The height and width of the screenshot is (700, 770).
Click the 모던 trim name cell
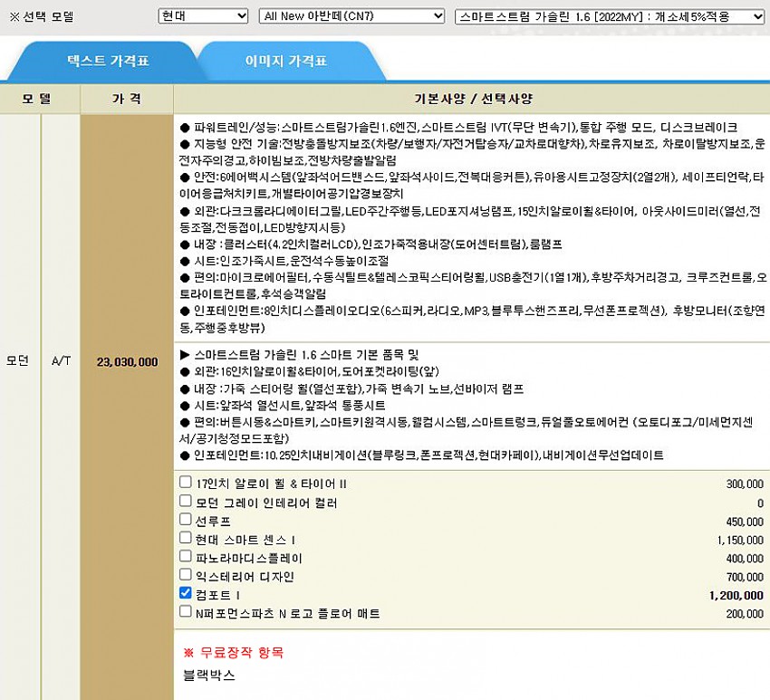click(20, 360)
